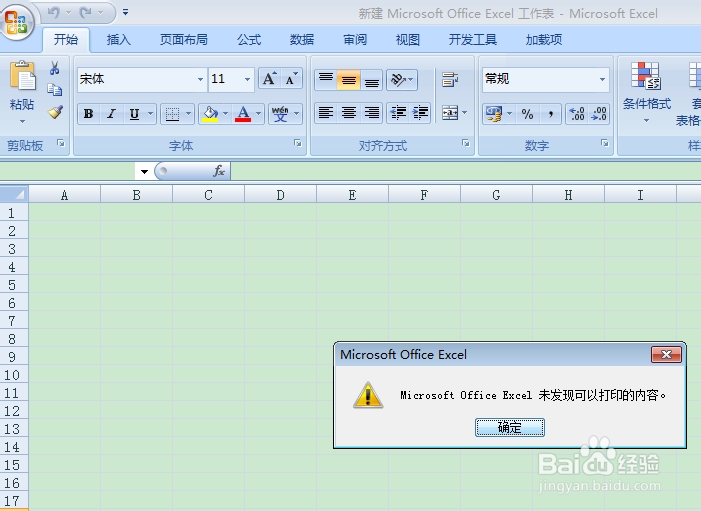
Task: Switch to the 插入 ribbon tab
Action: pos(118,40)
